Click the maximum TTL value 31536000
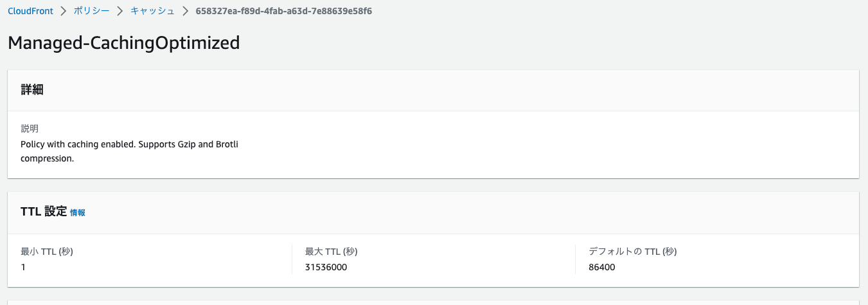 coord(326,267)
